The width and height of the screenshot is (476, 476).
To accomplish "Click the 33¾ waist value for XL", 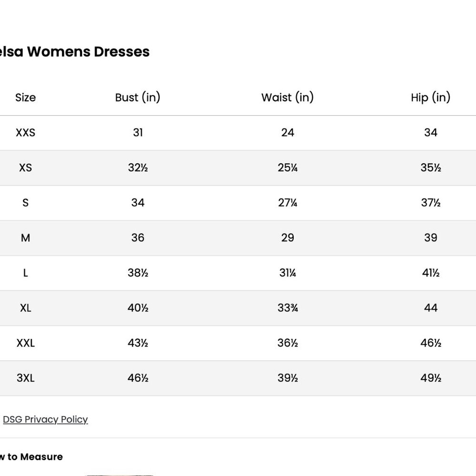I will (x=288, y=308).
